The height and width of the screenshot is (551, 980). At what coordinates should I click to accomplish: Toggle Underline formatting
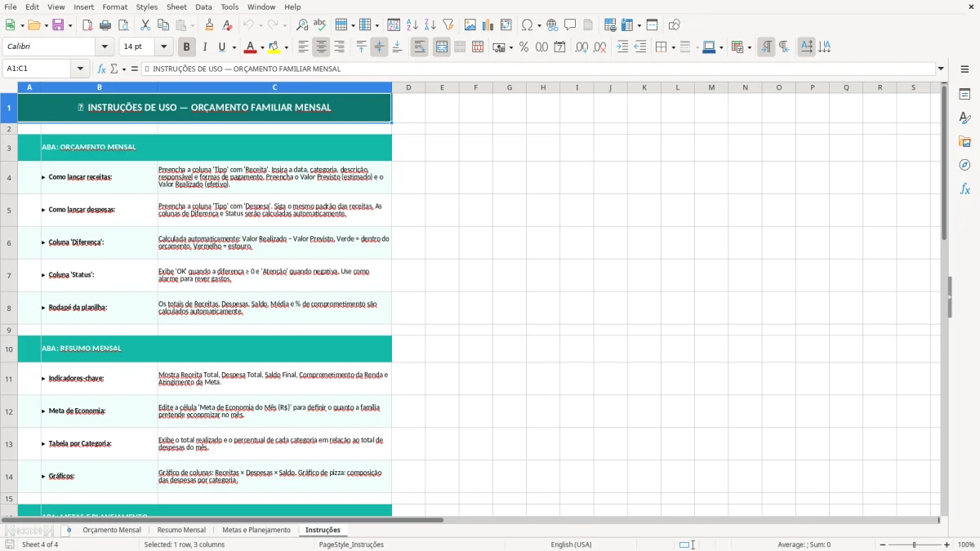[221, 47]
